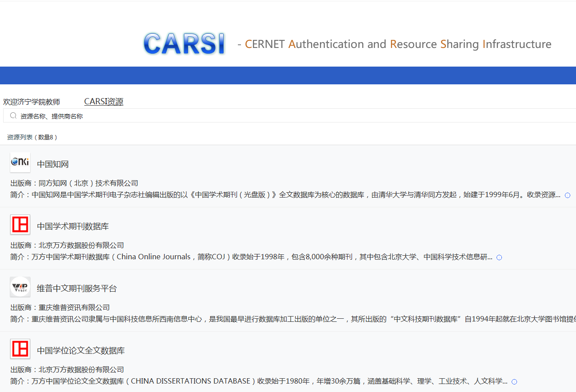Click the 资源列表（数量8）list header
The width and height of the screenshot is (576, 392).
tap(32, 137)
